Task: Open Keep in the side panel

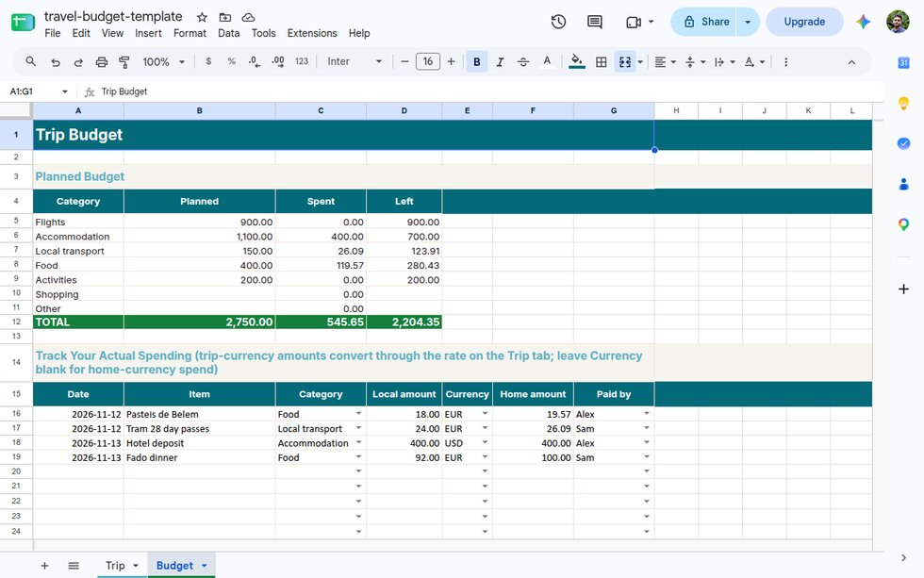Action: pos(903,103)
